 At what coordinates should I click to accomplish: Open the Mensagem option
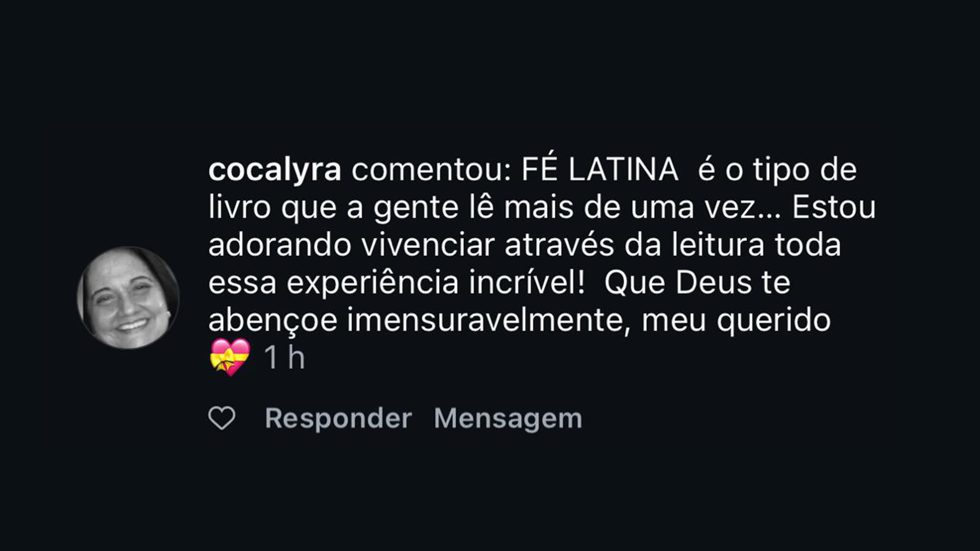(508, 419)
